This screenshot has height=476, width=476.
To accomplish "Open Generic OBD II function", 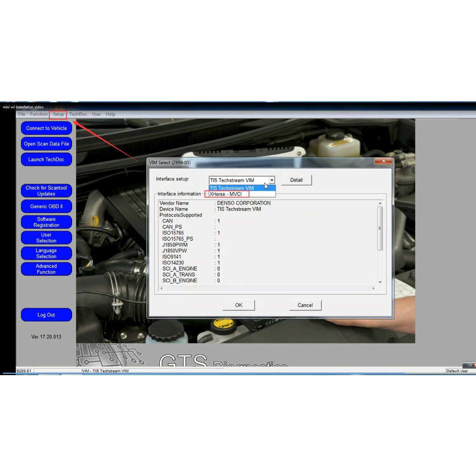I will point(46,206).
